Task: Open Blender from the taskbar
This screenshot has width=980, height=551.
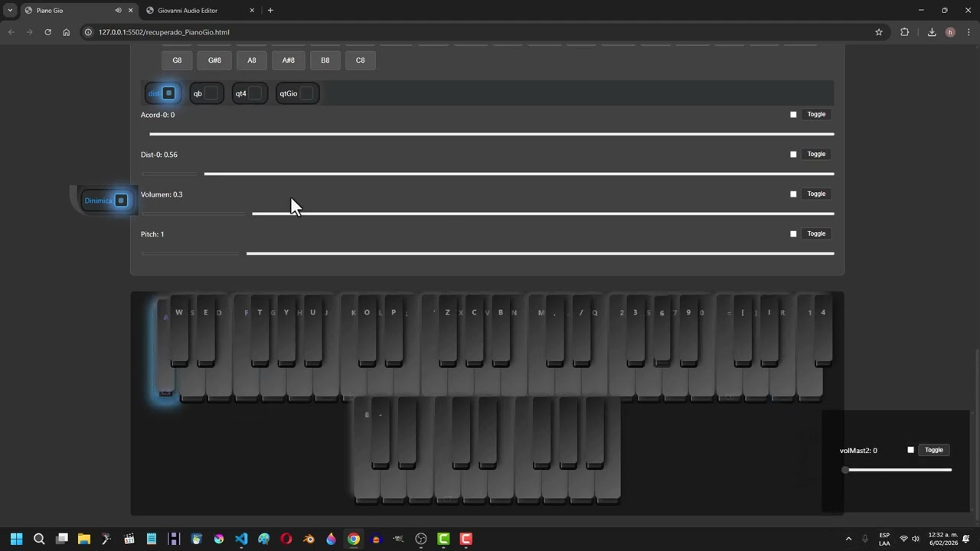Action: (x=309, y=539)
